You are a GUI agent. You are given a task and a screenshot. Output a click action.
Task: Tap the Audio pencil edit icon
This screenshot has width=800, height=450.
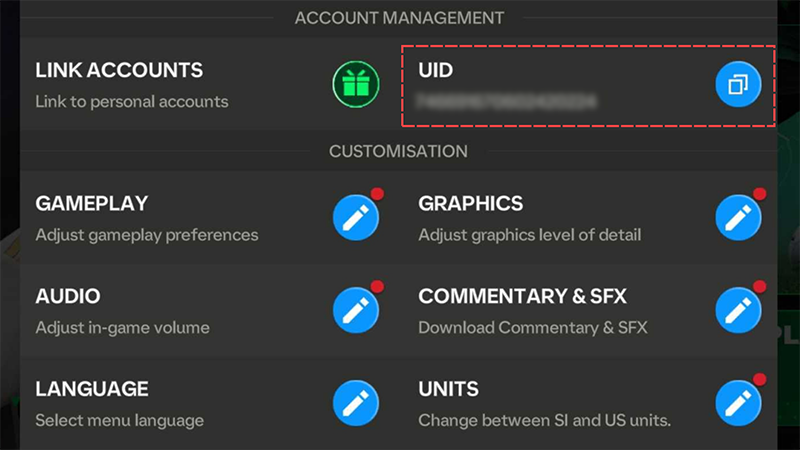pos(356,310)
